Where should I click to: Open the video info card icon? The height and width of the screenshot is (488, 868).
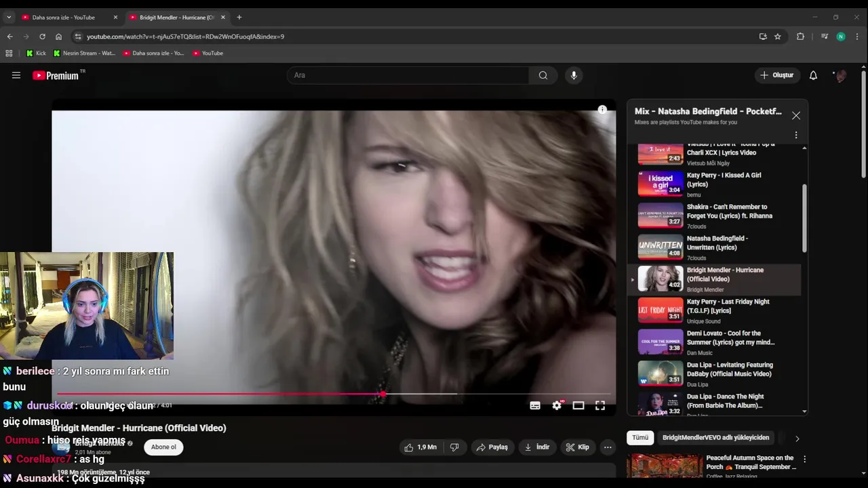click(x=602, y=110)
